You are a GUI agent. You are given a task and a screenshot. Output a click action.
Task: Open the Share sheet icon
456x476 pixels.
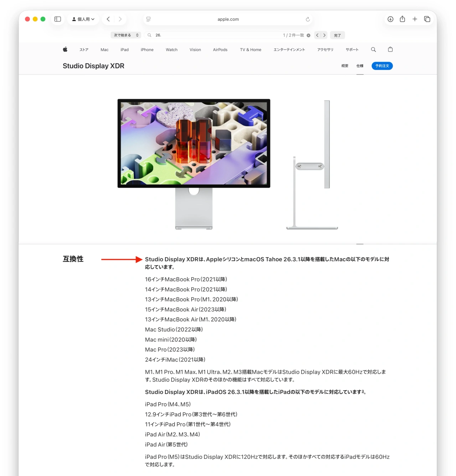(x=402, y=19)
